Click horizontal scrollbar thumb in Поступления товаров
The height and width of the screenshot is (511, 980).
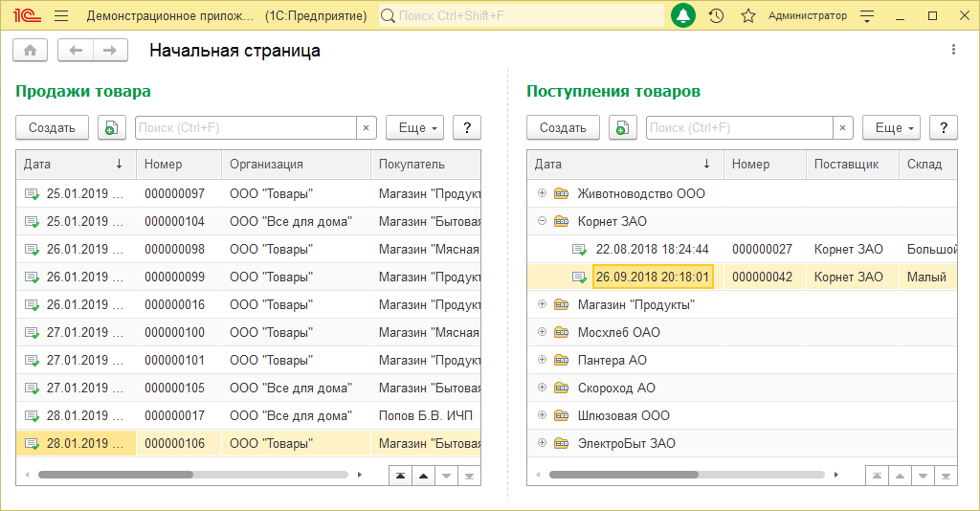pos(624,475)
